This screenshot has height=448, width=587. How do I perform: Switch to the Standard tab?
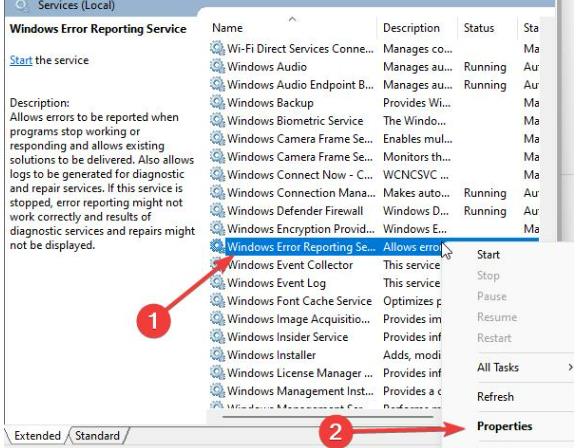pyautogui.click(x=97, y=436)
